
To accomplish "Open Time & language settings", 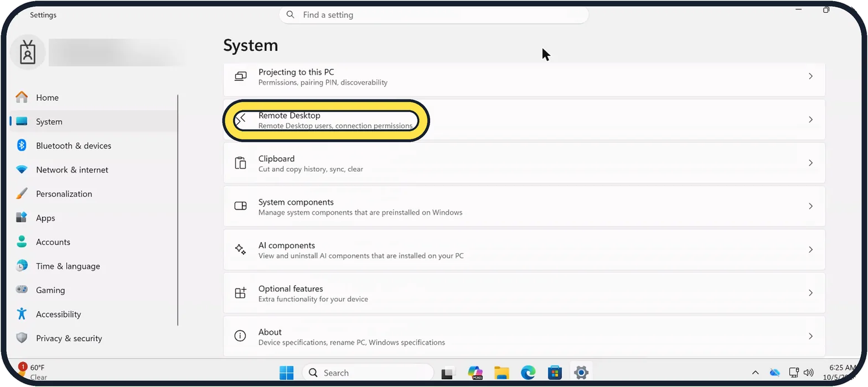I will tap(93, 266).
